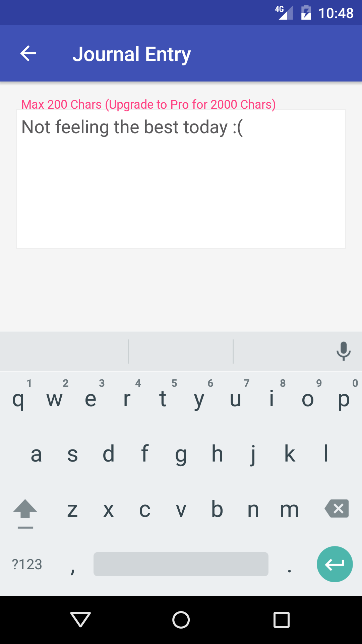Tap the recent apps square button
Screen dimensions: 362x644
pos(282,620)
